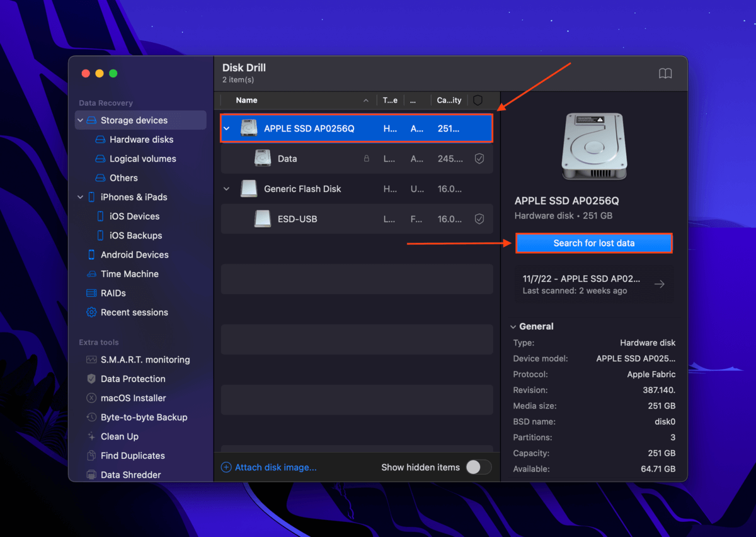Select the Generic Flash Disk row

(357, 189)
